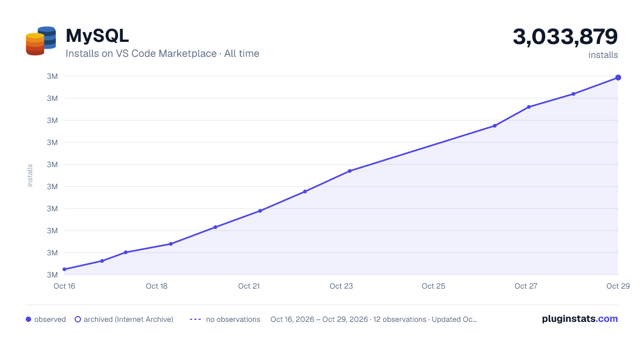Screen dimensions: 644x338
Task: Click the Oct 16 label on the x-axis
Action: 64,286
